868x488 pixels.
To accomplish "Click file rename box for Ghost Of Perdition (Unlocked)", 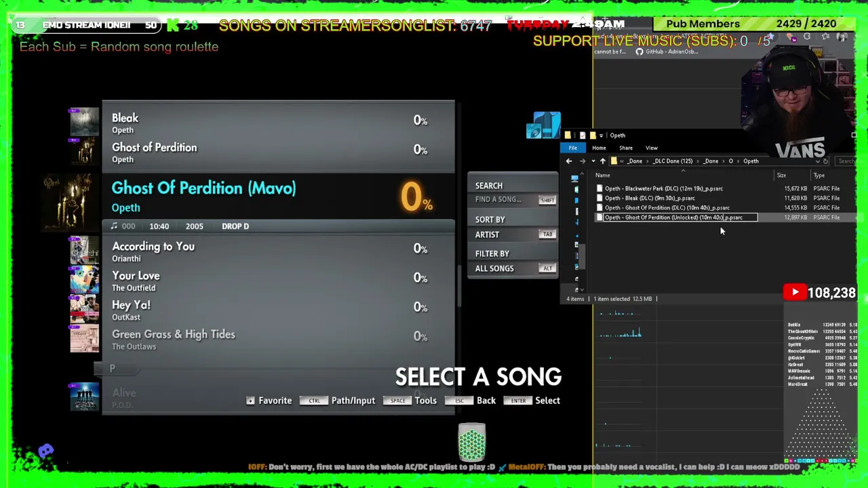I will coord(680,218).
